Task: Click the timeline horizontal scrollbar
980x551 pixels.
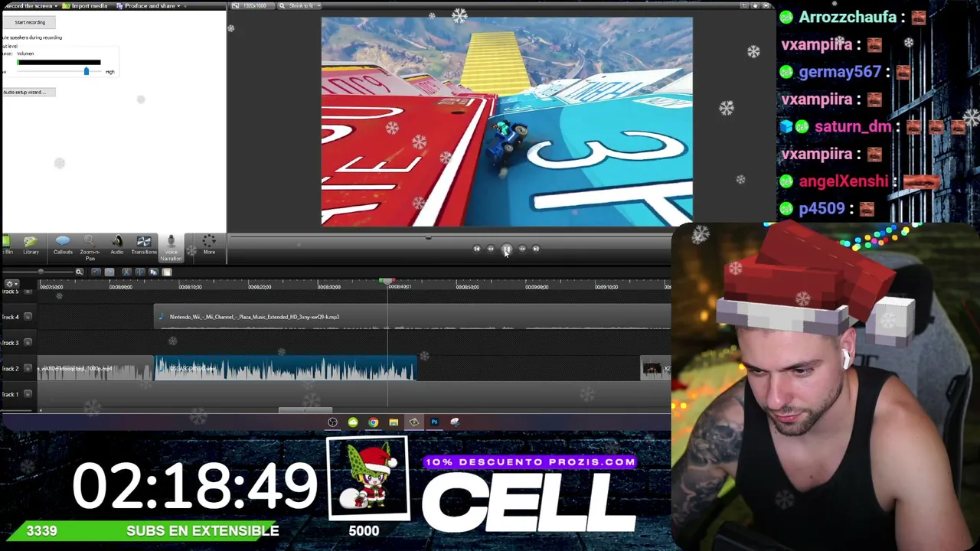Action: [305, 410]
